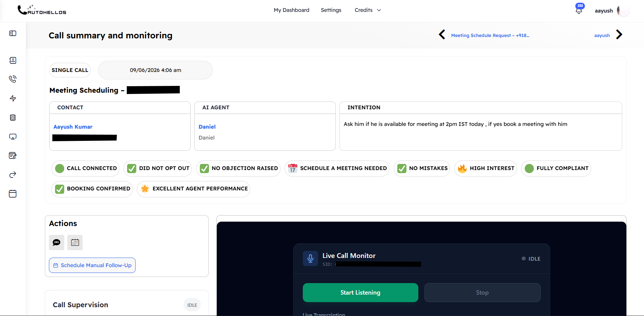Viewport: 644px width, 316px height.
Task: Click CALL CONNECTED tag
Action: pos(86,168)
